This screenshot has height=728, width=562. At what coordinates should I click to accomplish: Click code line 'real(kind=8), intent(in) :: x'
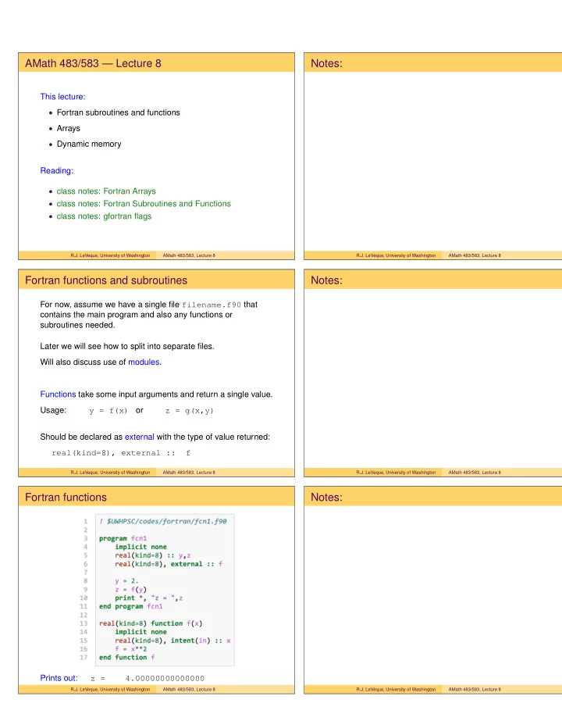click(173, 641)
